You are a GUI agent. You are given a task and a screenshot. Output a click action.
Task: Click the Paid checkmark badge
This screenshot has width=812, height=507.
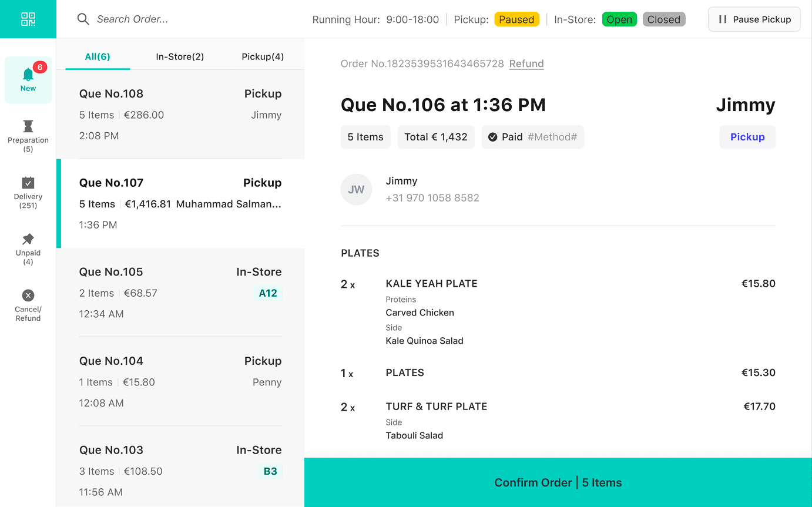(492, 137)
